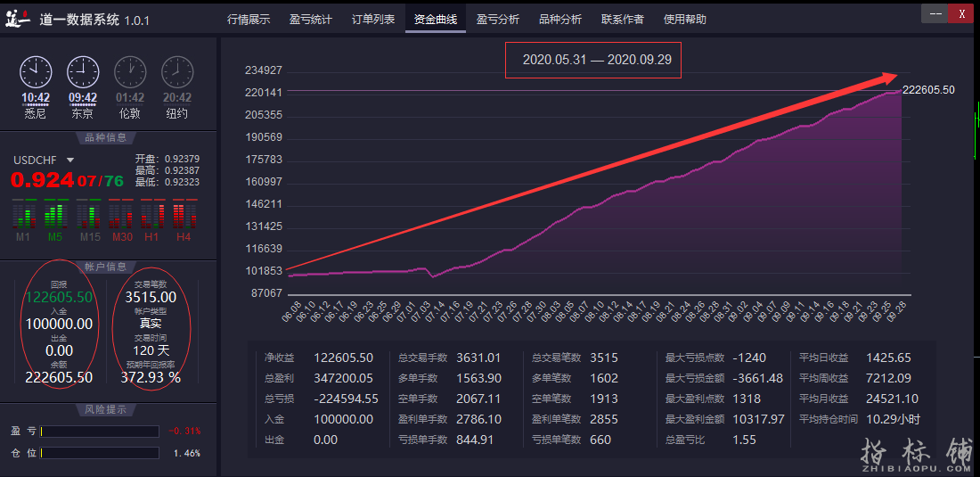Click the 2020.05.31 — 2020.09.29 date range
This screenshot has width=980, height=477.
click(x=597, y=60)
